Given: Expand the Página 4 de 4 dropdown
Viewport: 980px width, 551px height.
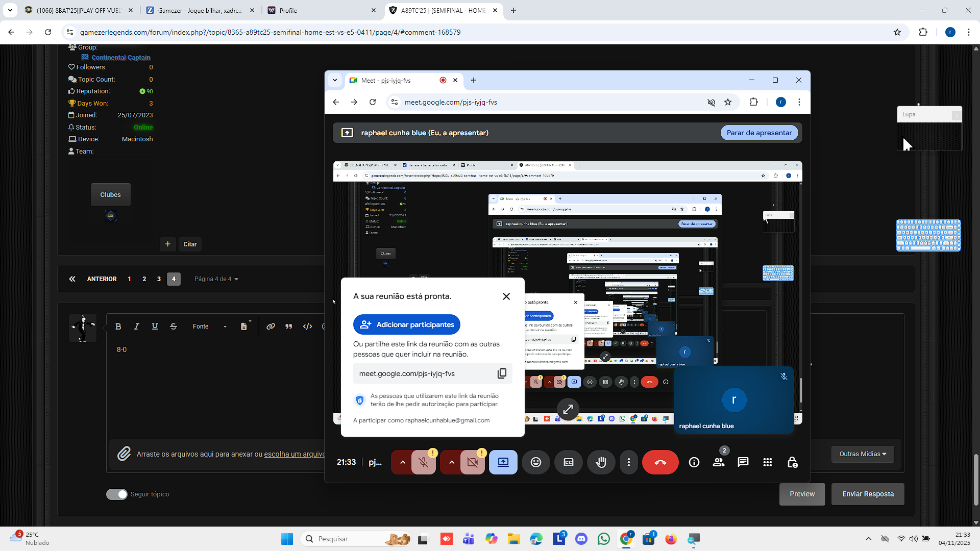Looking at the screenshot, I should (x=216, y=279).
